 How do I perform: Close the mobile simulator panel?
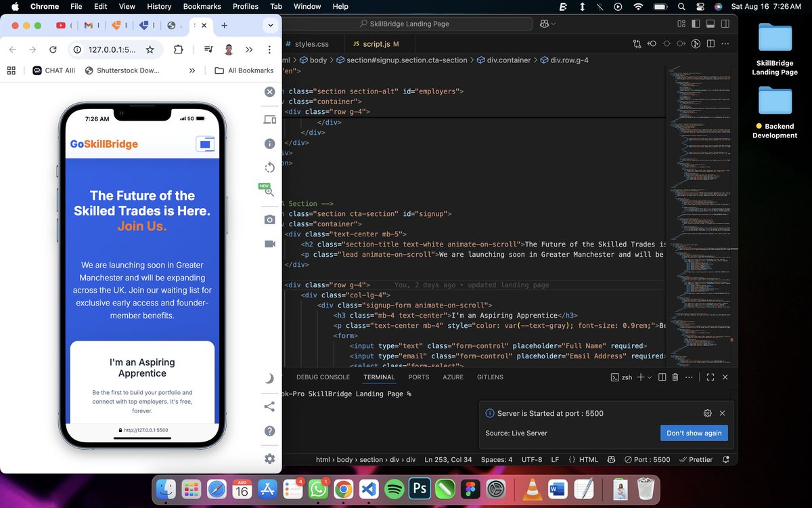point(269,92)
